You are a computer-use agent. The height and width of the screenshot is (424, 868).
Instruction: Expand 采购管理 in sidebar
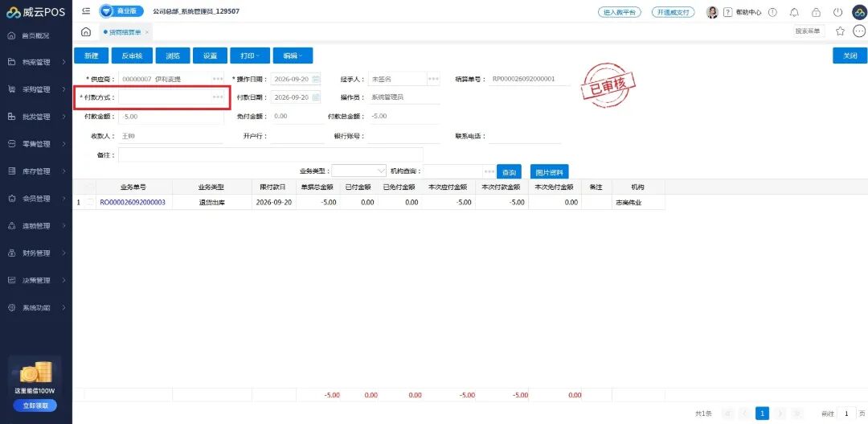coord(36,90)
